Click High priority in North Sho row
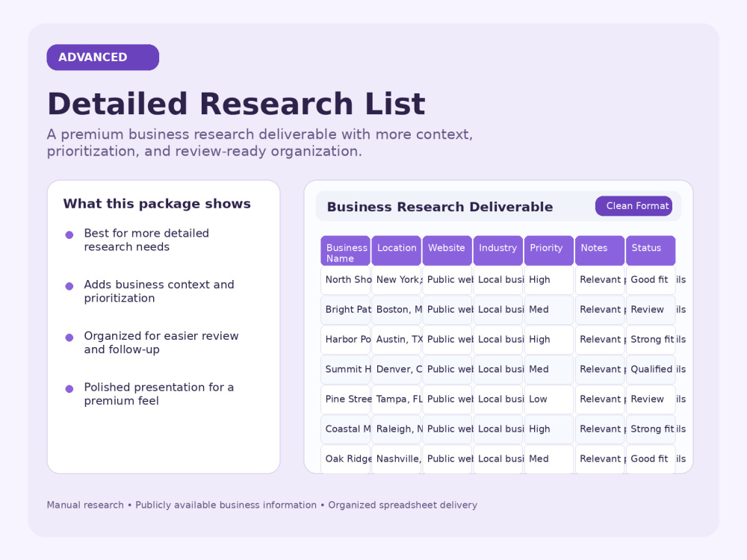747x560 pixels. (x=549, y=280)
